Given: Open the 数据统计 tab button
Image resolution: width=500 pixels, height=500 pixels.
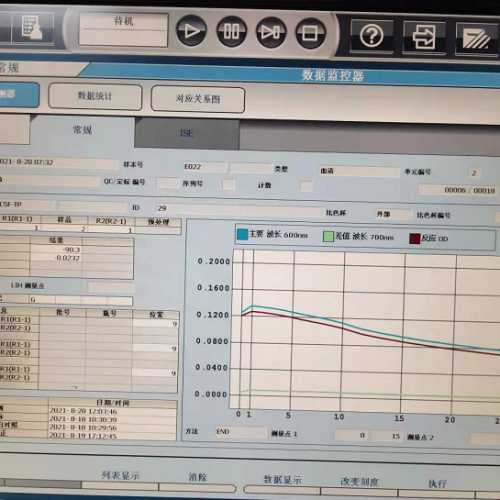Looking at the screenshot, I should [95, 96].
